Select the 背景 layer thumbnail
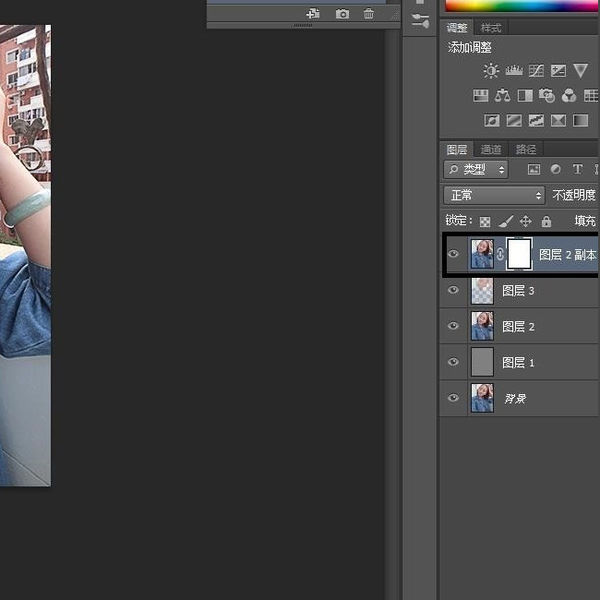 pyautogui.click(x=482, y=398)
